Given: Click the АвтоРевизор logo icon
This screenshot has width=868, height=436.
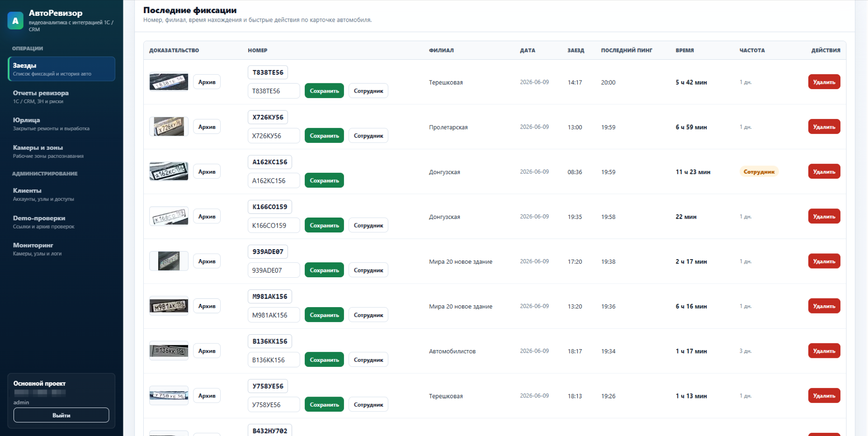Looking at the screenshot, I should click(x=15, y=21).
